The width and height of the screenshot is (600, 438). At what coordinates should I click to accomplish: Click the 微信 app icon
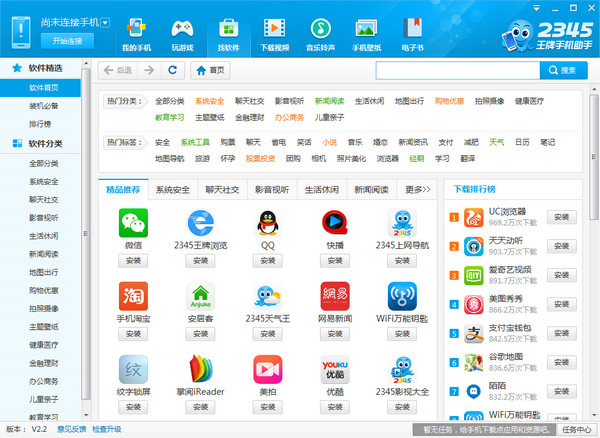(133, 223)
